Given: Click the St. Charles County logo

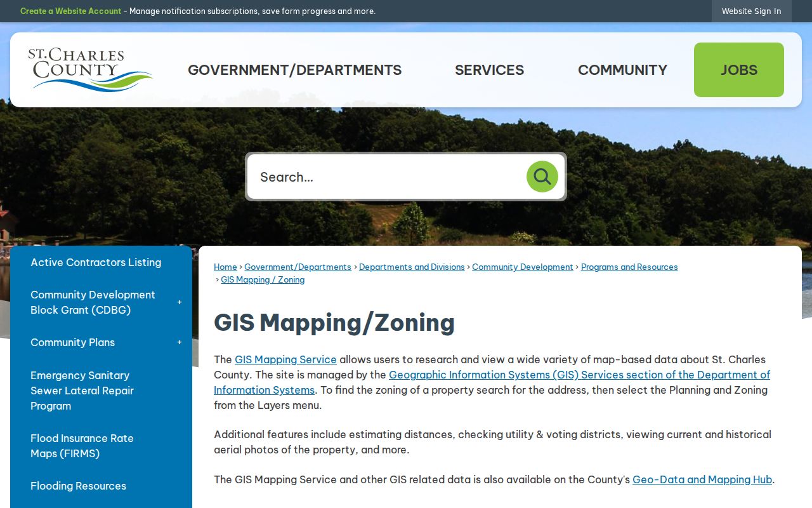Looking at the screenshot, I should (90, 70).
